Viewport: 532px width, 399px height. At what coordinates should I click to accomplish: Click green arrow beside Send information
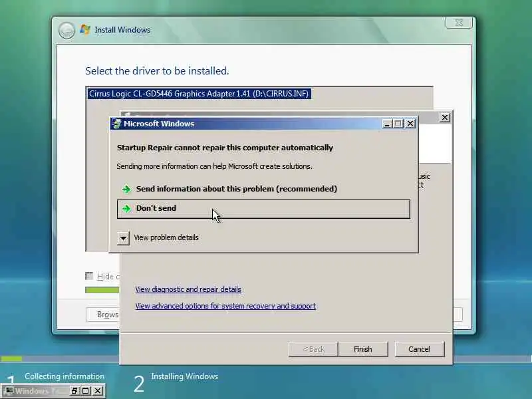pyautogui.click(x=126, y=190)
